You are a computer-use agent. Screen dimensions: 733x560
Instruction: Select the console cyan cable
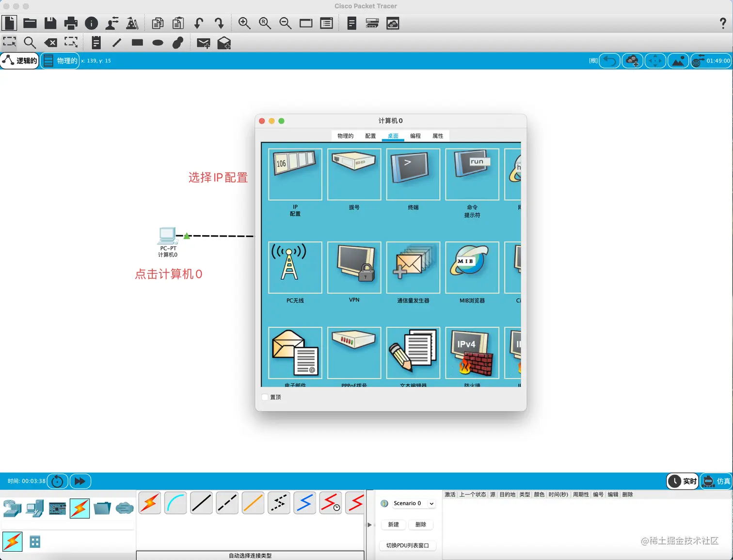(x=175, y=503)
